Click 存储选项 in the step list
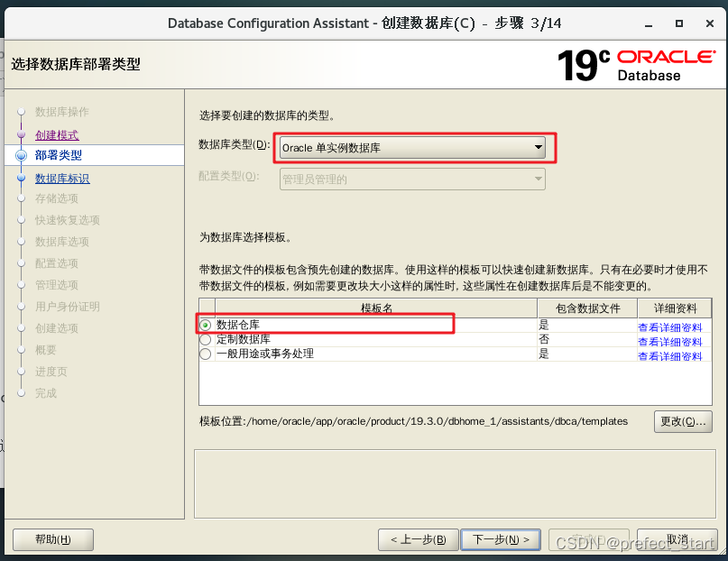This screenshot has width=728, height=561. tap(57, 198)
